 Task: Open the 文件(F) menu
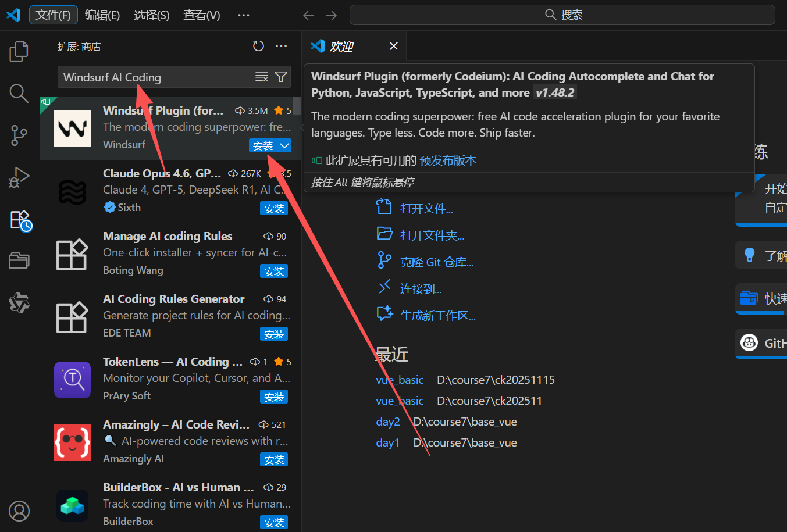54,15
